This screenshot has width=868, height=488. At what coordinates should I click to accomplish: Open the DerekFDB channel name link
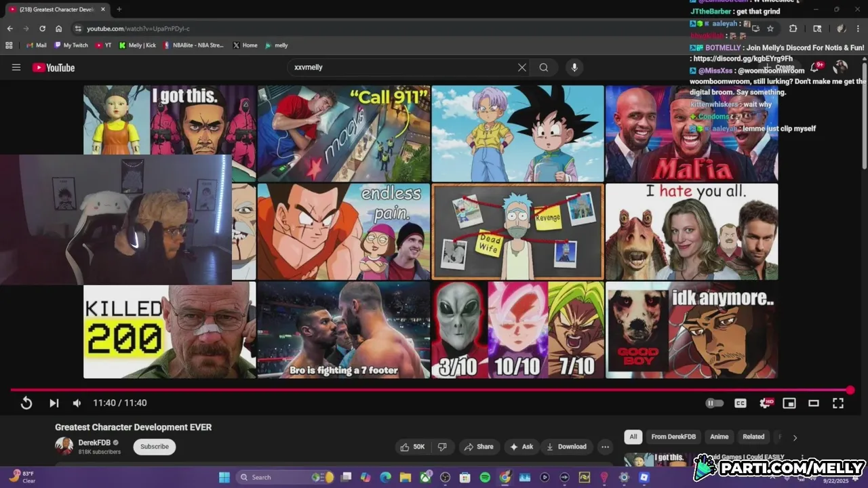point(95,443)
